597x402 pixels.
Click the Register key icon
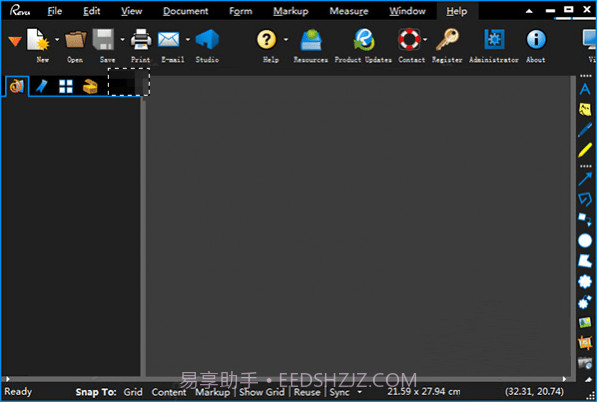pyautogui.click(x=447, y=40)
